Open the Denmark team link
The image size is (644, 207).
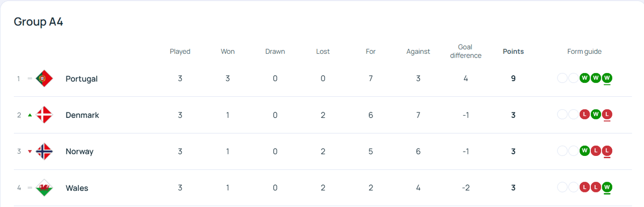pos(82,115)
